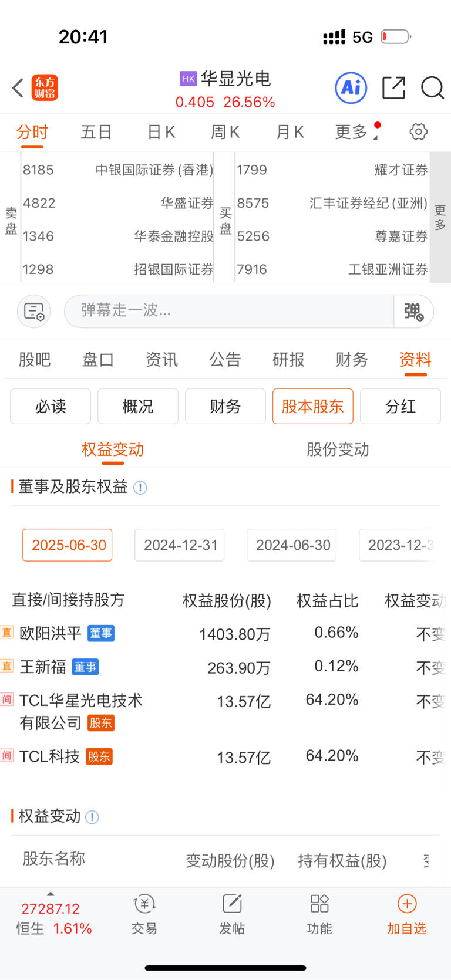Tap the 1403.80万 equity shares value
The height and width of the screenshot is (980, 451).
[235, 634]
